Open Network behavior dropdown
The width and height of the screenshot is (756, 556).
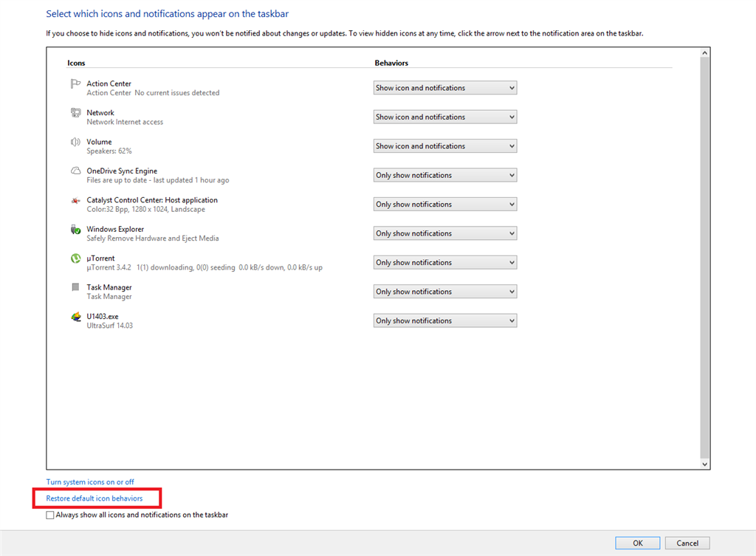click(x=445, y=117)
